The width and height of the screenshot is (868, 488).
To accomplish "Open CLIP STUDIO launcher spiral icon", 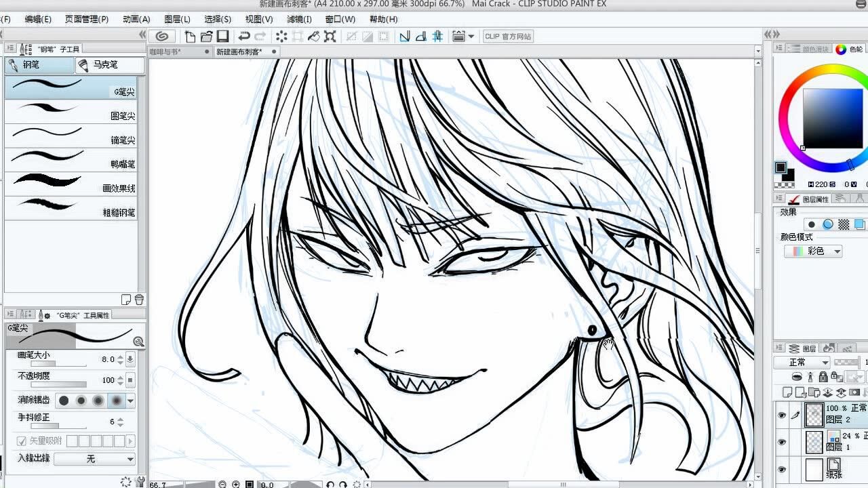I will coord(161,37).
